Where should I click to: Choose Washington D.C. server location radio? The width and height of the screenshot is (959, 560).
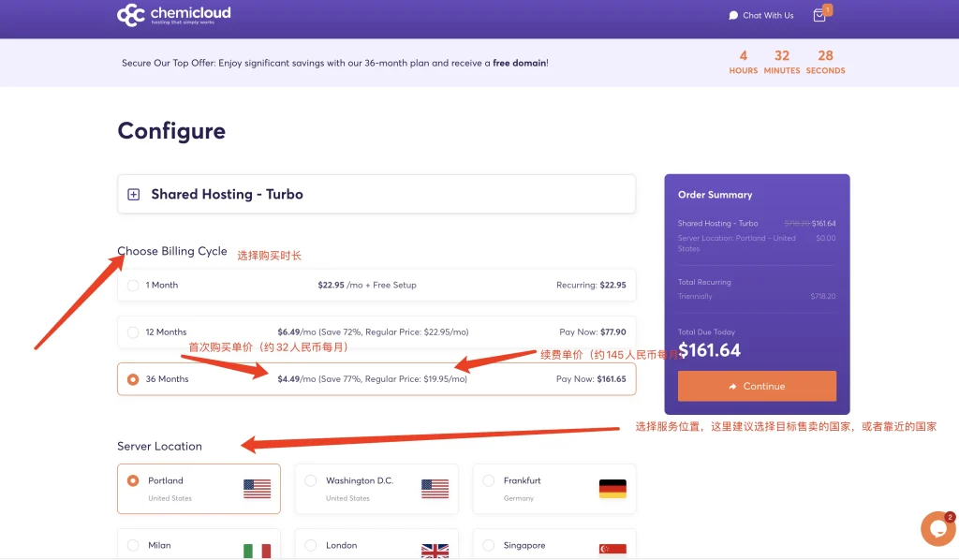click(x=311, y=480)
